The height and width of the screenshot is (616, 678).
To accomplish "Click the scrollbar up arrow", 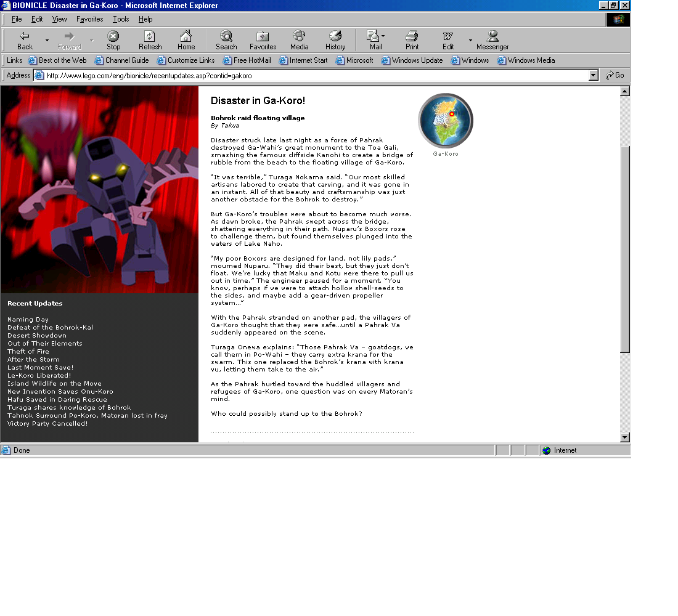I will pyautogui.click(x=624, y=91).
